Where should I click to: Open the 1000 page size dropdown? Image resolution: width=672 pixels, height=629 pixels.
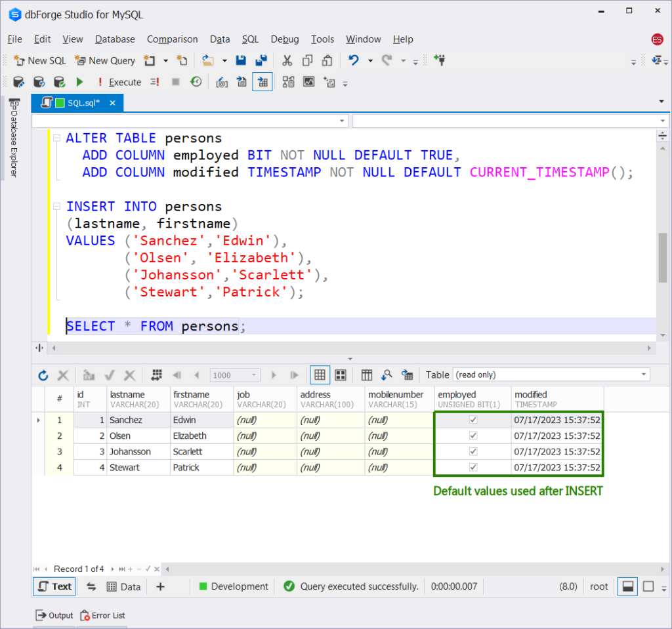(x=254, y=375)
